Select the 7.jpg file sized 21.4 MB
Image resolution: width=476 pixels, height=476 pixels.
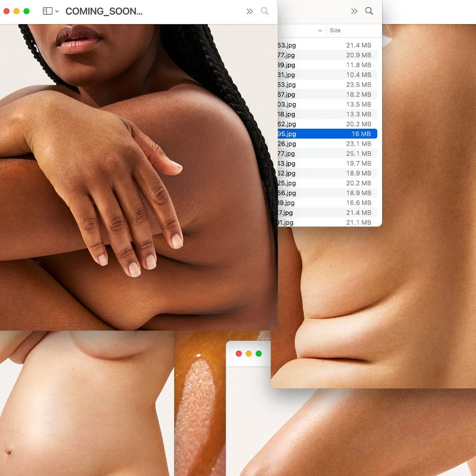(x=327, y=212)
